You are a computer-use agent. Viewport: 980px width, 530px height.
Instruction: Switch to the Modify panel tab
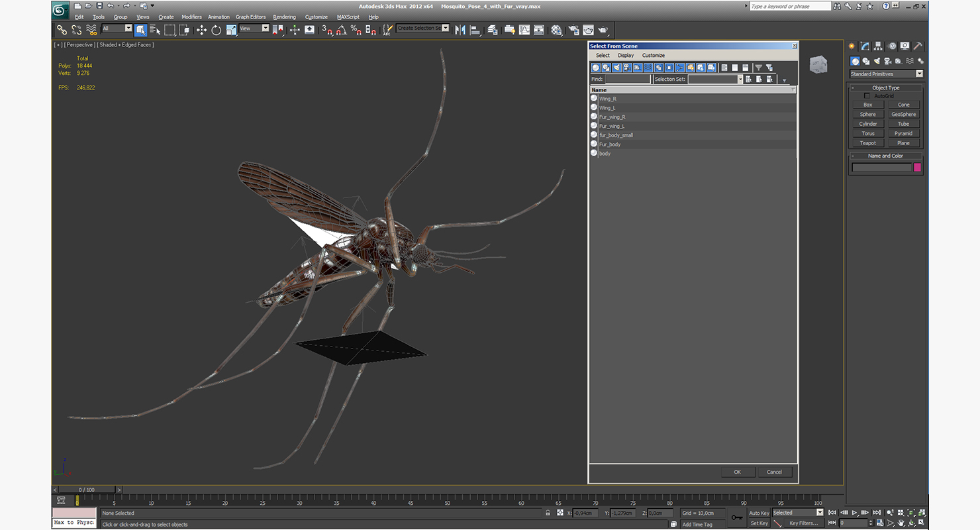(865, 46)
